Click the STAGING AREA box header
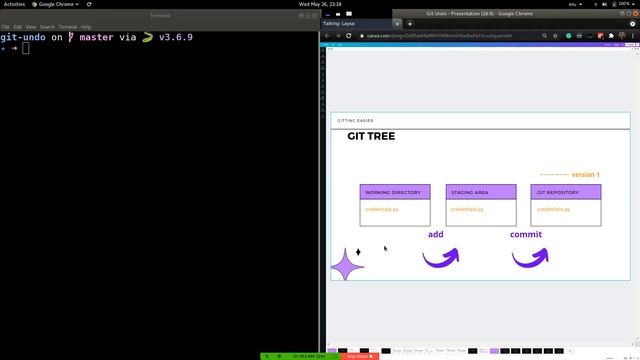Screen dimensions: 640x360 pos(481,192)
